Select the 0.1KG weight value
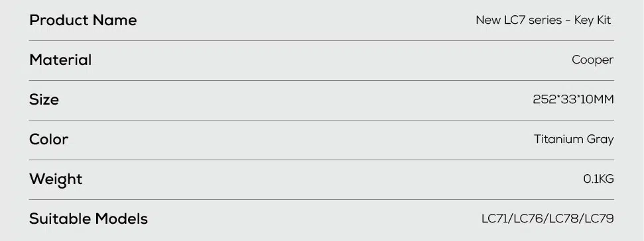The height and width of the screenshot is (241, 644). (x=599, y=179)
